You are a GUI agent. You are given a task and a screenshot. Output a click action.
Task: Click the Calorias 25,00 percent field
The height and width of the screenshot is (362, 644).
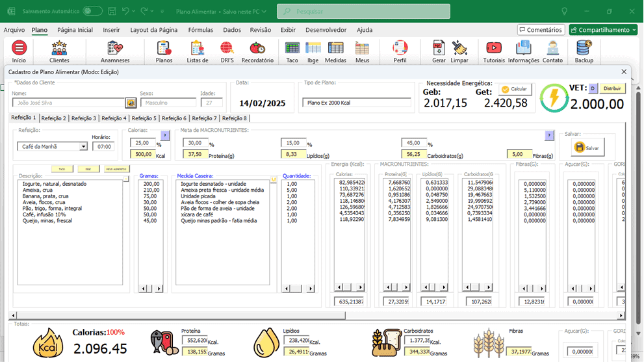click(x=142, y=142)
